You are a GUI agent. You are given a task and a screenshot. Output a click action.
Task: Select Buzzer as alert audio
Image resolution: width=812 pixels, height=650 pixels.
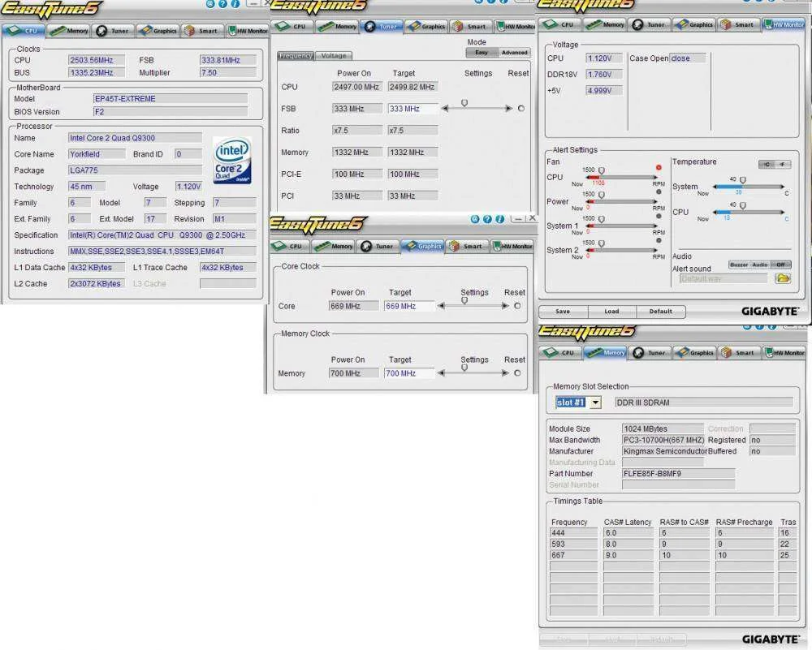coord(739,265)
